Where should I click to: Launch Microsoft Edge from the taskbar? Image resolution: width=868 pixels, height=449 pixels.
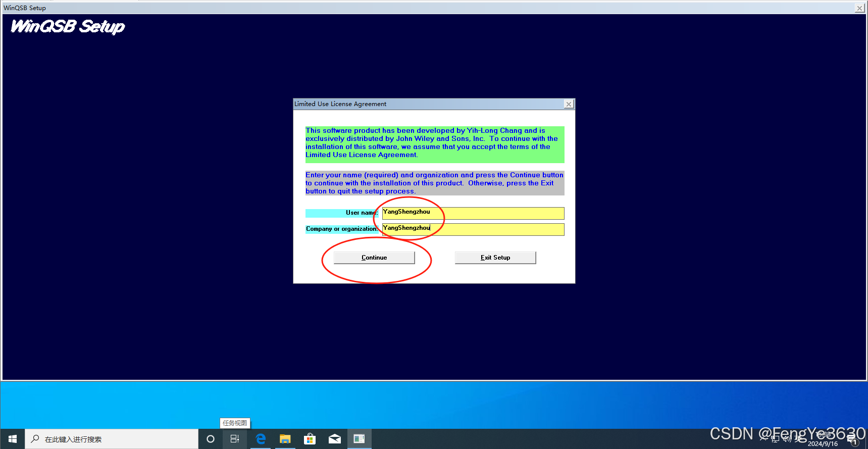[261, 439]
